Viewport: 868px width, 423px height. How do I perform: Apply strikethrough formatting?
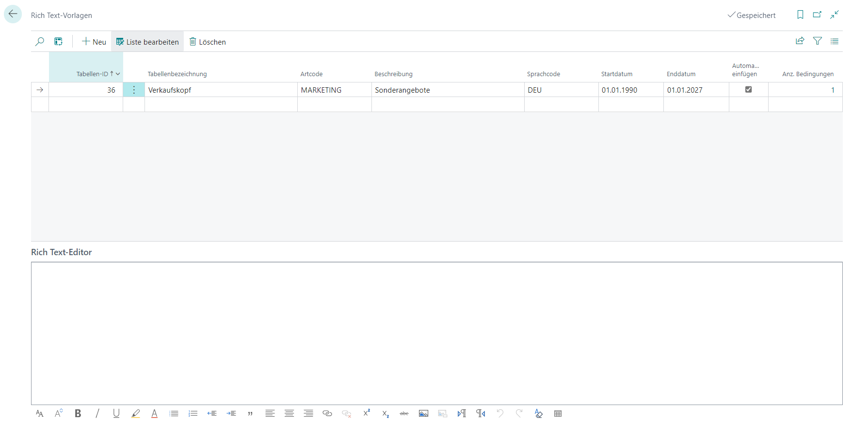coord(404,413)
